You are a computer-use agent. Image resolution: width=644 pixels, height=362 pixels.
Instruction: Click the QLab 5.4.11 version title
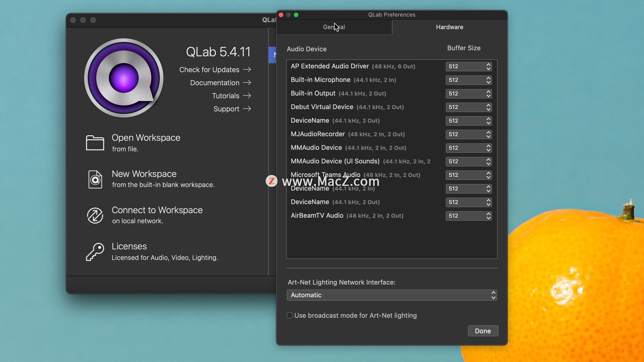coord(218,52)
